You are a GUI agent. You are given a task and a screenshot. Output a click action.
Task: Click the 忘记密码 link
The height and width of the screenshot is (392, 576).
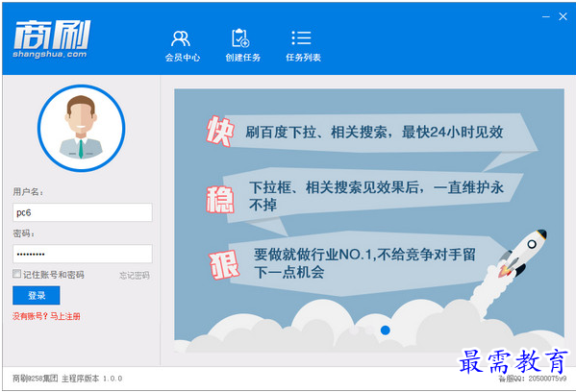135,276
